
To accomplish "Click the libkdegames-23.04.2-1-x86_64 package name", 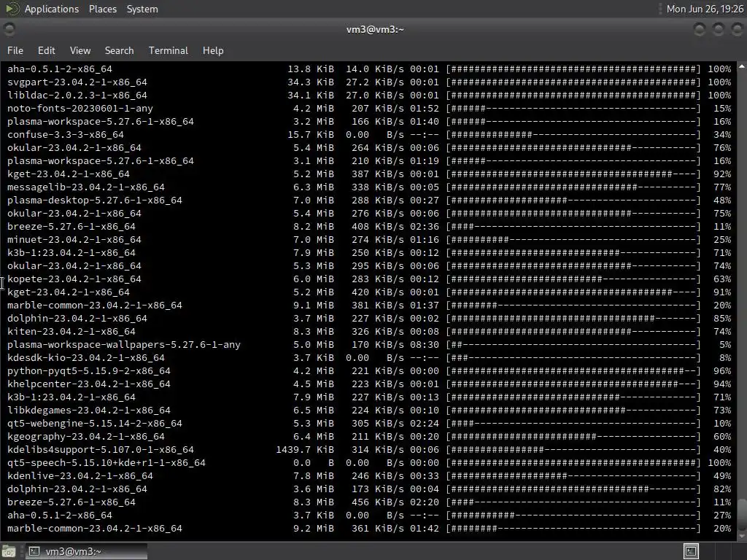I will [88, 410].
